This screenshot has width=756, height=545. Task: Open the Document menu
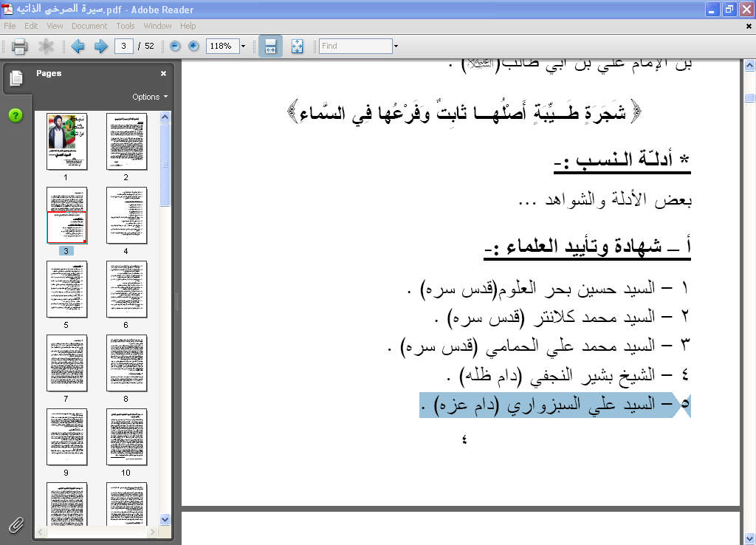89,26
